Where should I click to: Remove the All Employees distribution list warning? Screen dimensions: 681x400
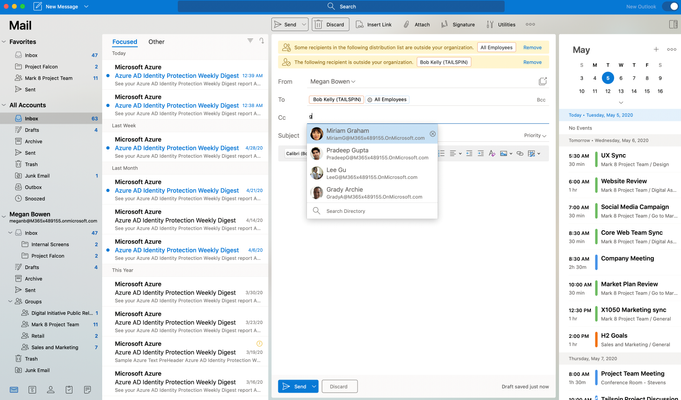(x=532, y=47)
